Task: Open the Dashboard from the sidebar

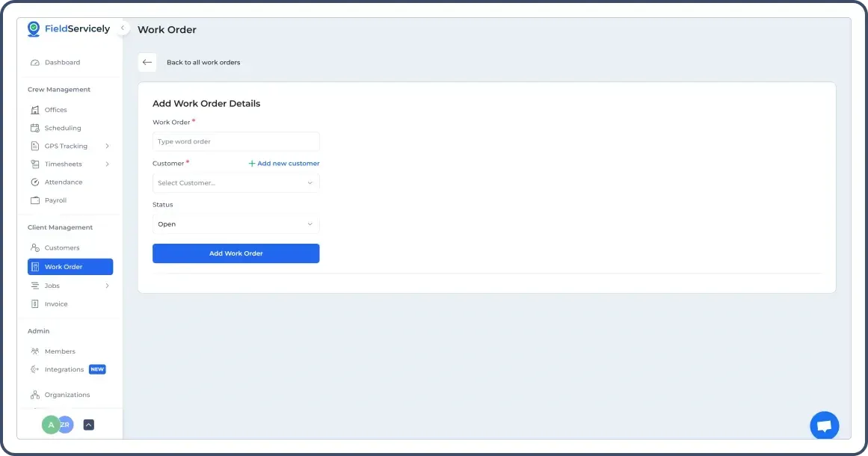Action: pos(62,62)
